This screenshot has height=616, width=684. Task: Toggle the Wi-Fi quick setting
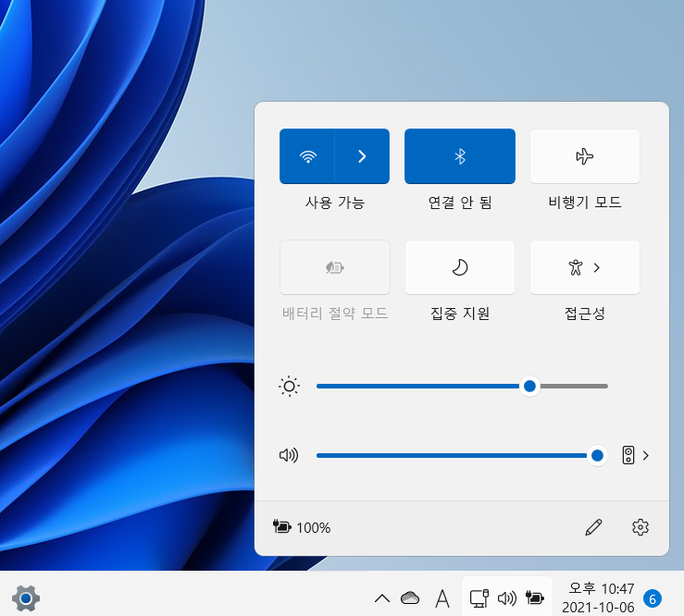tap(307, 156)
